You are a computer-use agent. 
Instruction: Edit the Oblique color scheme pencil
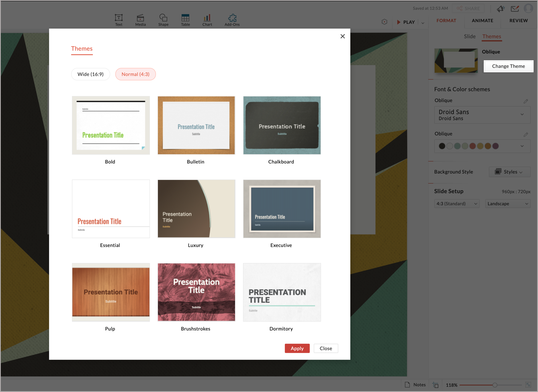[x=526, y=134]
